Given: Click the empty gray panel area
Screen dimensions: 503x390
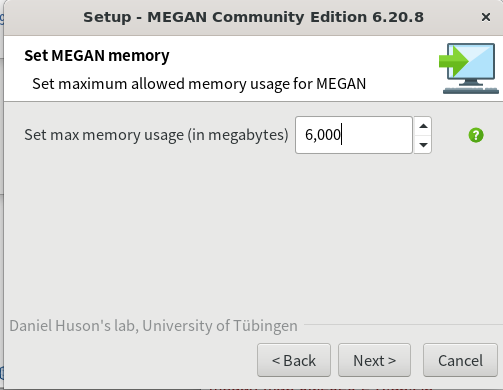Looking at the screenshot, I should coord(253,233).
